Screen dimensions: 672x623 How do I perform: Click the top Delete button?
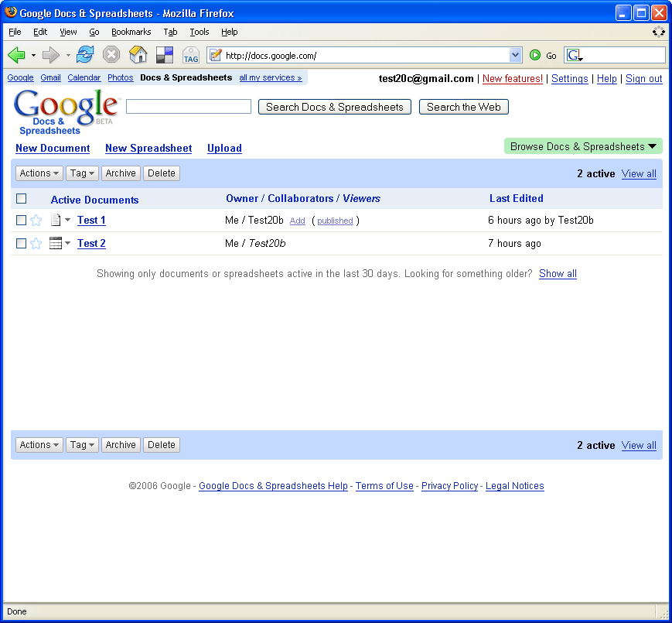[162, 173]
